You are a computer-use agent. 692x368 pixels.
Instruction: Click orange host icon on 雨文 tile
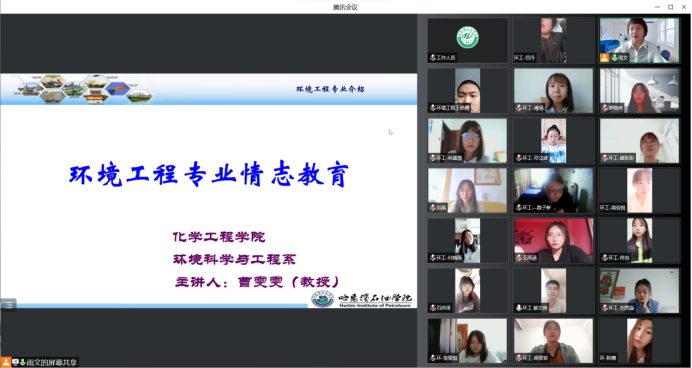click(x=605, y=57)
